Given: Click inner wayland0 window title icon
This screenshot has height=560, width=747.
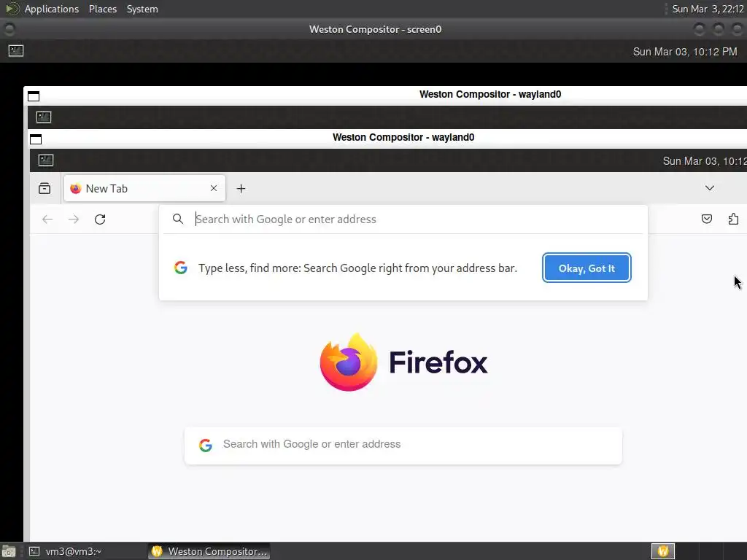Looking at the screenshot, I should coord(36,139).
